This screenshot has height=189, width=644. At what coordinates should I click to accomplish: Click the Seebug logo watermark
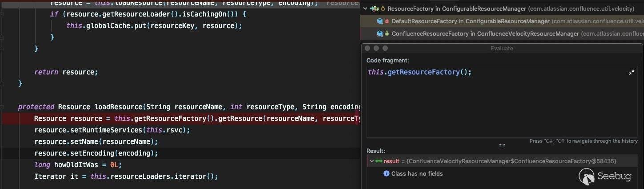click(605, 177)
